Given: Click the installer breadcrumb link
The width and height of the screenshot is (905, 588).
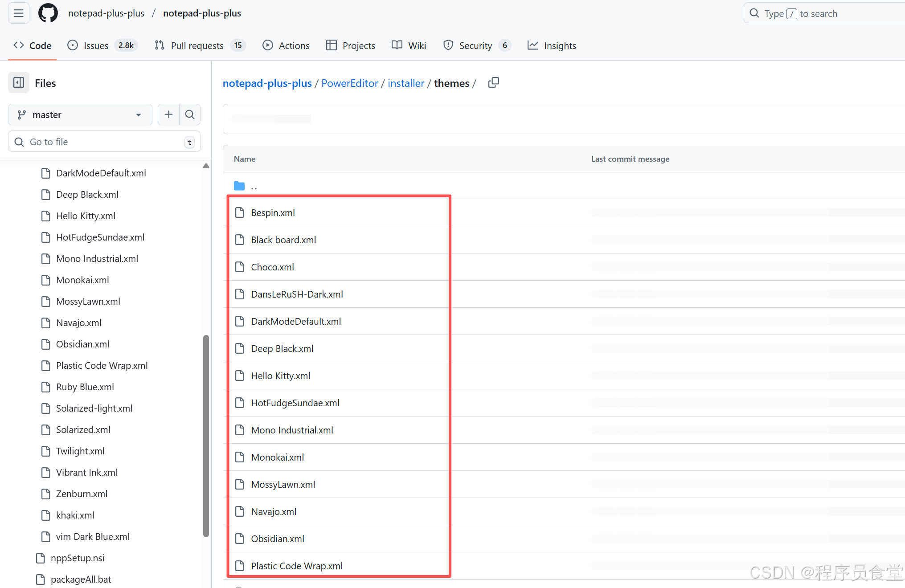Looking at the screenshot, I should 406,83.
